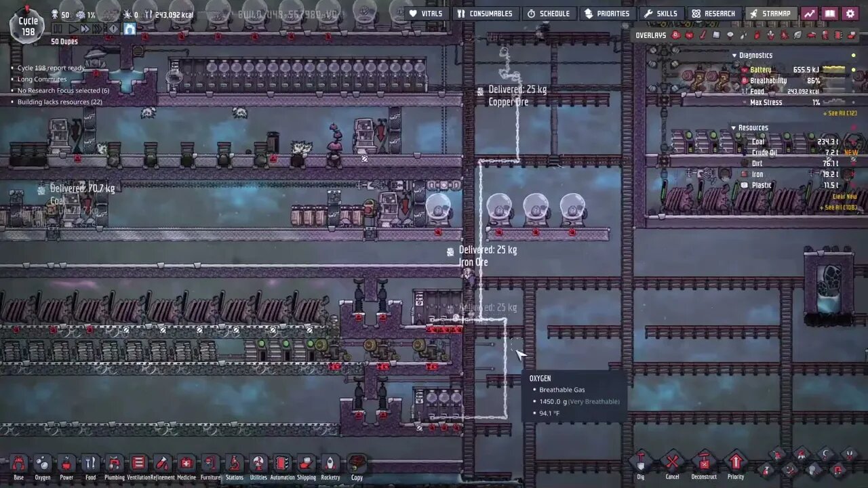Open the Vitals screen
The width and height of the screenshot is (868, 488).
tap(426, 14)
